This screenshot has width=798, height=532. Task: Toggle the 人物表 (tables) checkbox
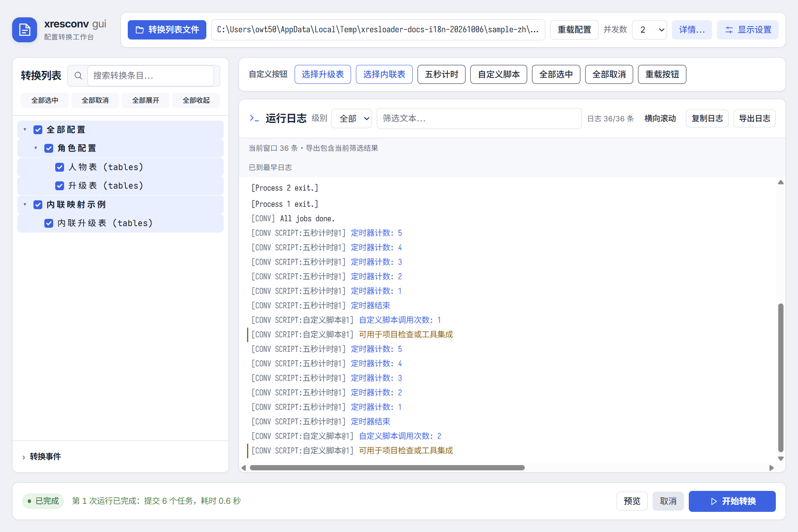(x=60, y=167)
